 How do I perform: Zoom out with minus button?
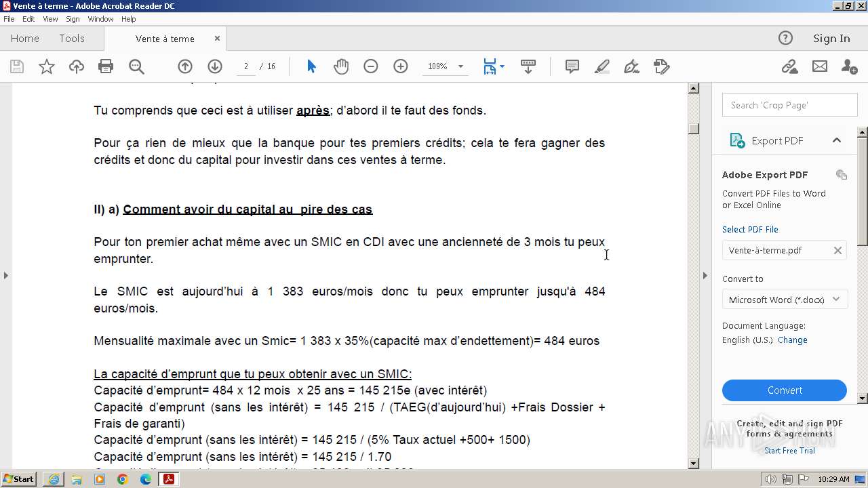coord(370,66)
